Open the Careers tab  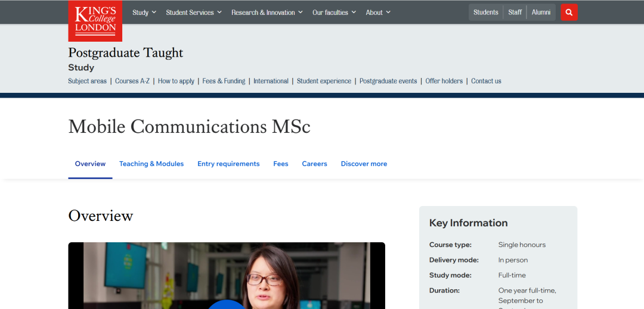click(x=315, y=164)
